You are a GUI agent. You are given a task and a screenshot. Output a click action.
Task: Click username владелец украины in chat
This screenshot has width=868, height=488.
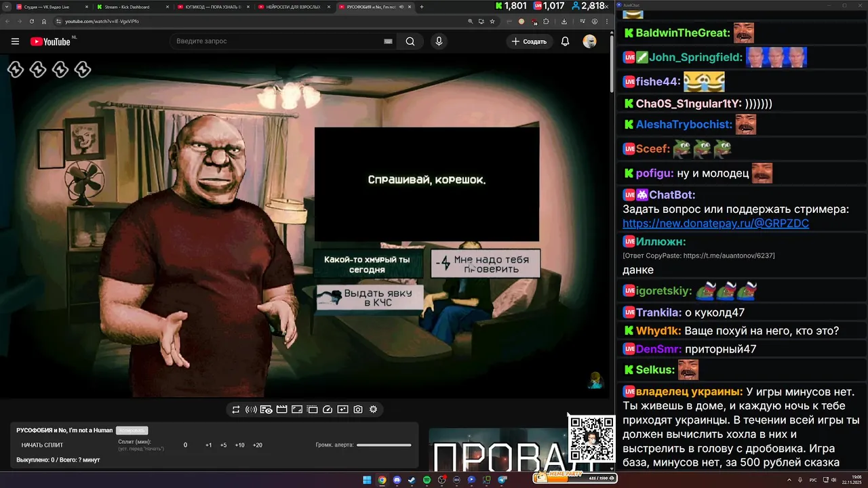(x=689, y=392)
